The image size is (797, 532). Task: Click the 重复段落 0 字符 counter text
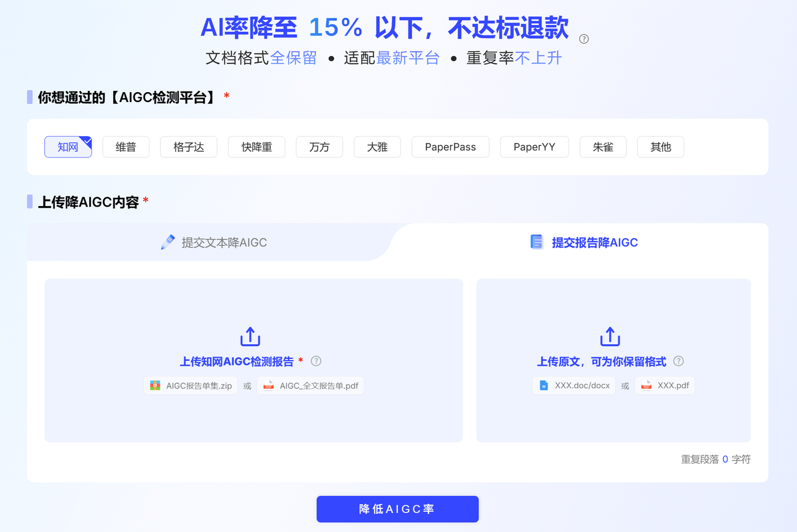tap(715, 459)
